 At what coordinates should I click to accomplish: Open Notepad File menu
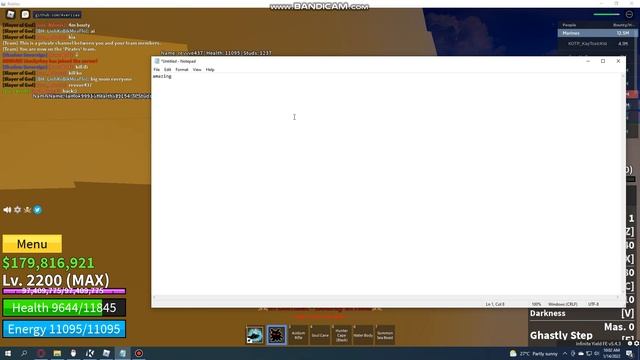(x=157, y=70)
